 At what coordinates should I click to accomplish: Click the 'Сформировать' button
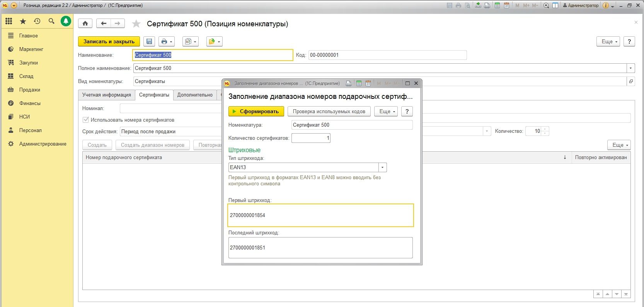(x=256, y=111)
